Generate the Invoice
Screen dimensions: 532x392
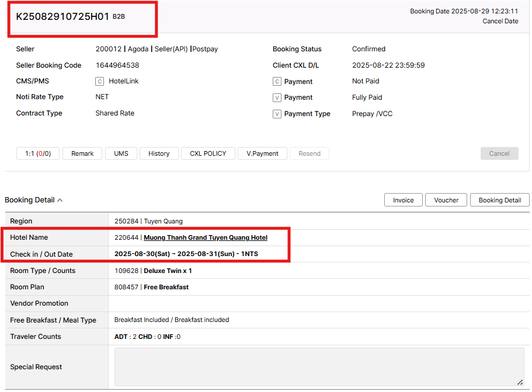(403, 200)
